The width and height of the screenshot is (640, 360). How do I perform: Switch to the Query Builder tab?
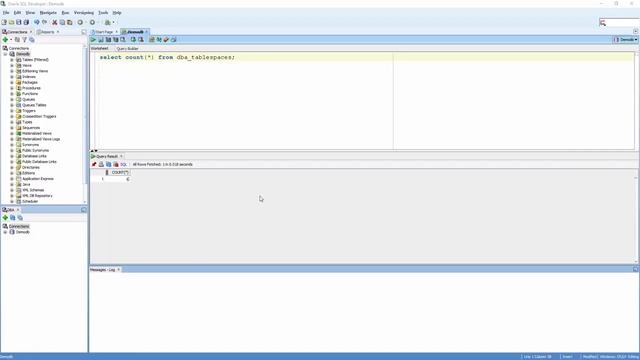click(x=127, y=49)
